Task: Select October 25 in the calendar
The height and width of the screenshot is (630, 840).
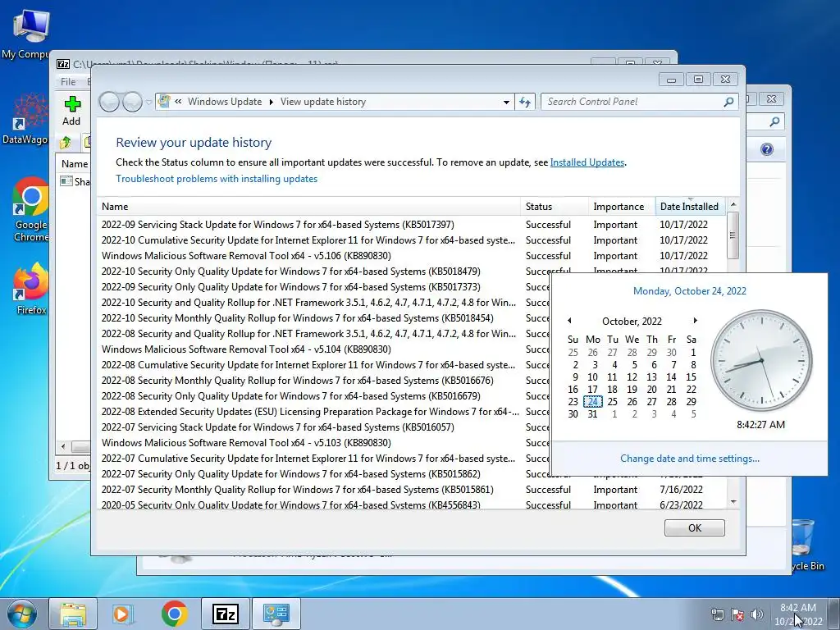Action: tap(612, 401)
